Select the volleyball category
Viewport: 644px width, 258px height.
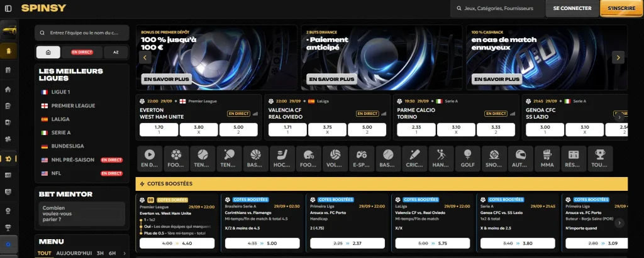click(335, 158)
